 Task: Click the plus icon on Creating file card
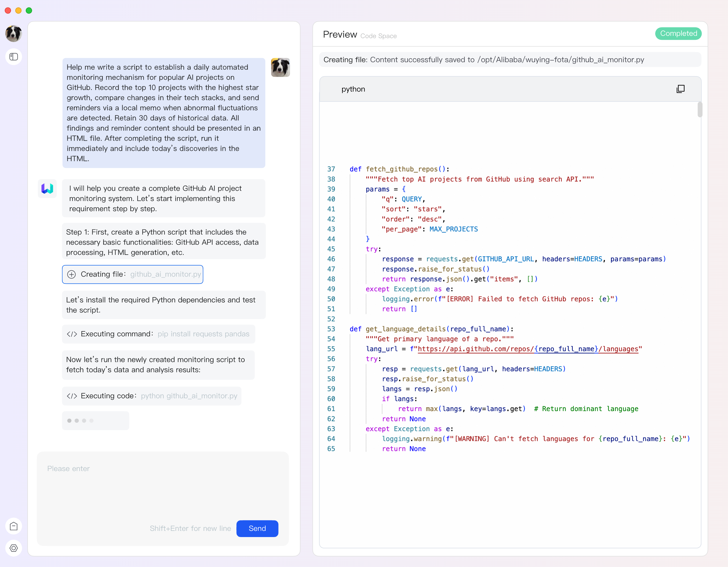72,274
